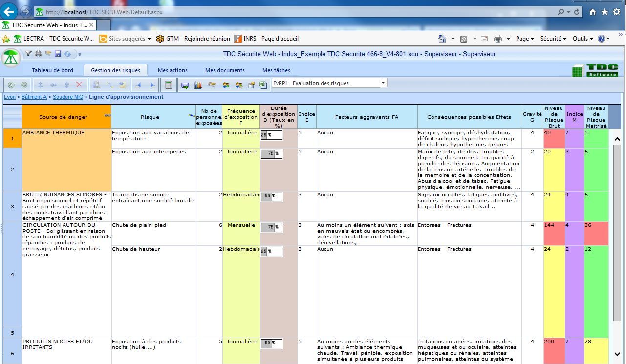Switch to the Mes actions tab

173,70
